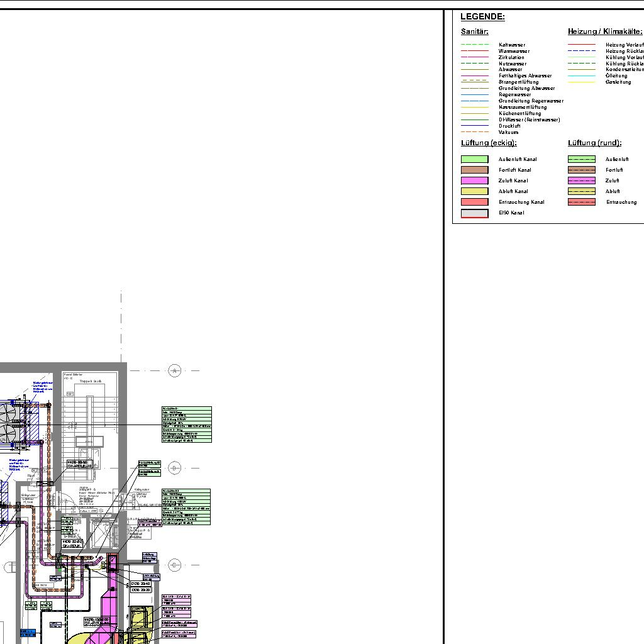Click grid axis marker B

[x=175, y=468]
